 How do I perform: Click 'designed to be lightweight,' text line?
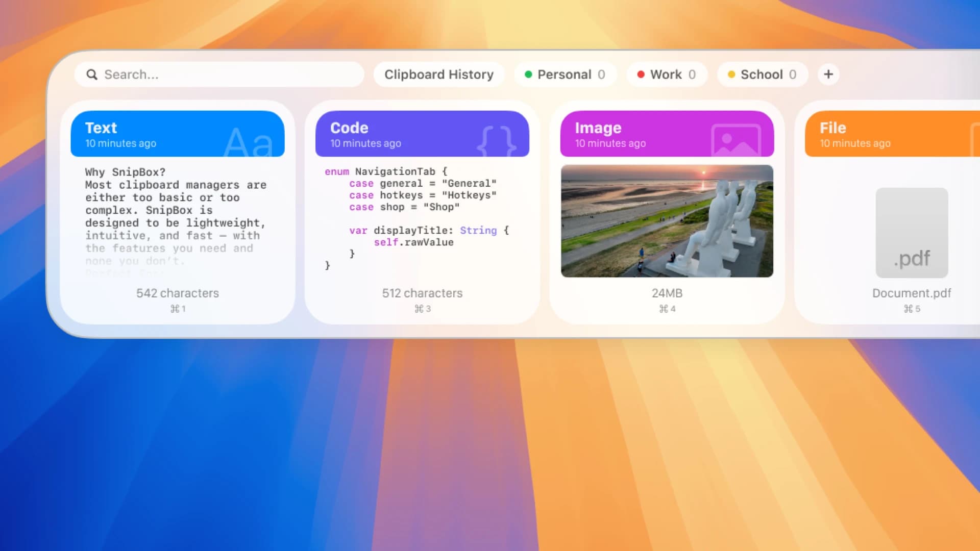[176, 223]
